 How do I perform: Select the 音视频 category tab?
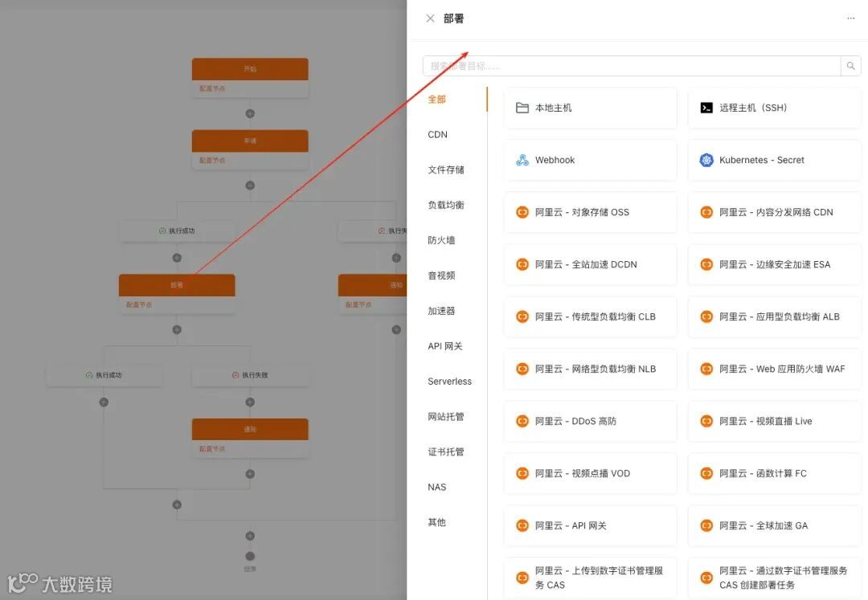point(441,276)
